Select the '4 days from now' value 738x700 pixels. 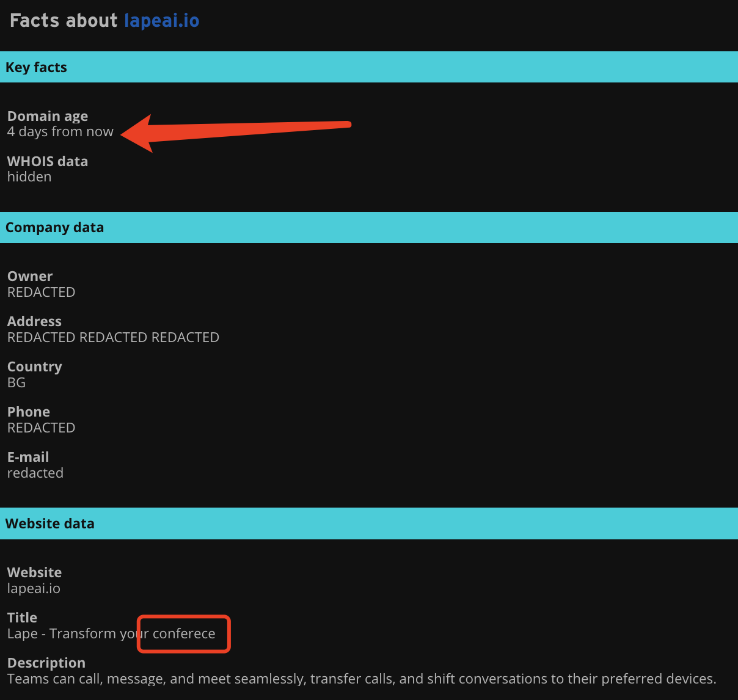60,132
